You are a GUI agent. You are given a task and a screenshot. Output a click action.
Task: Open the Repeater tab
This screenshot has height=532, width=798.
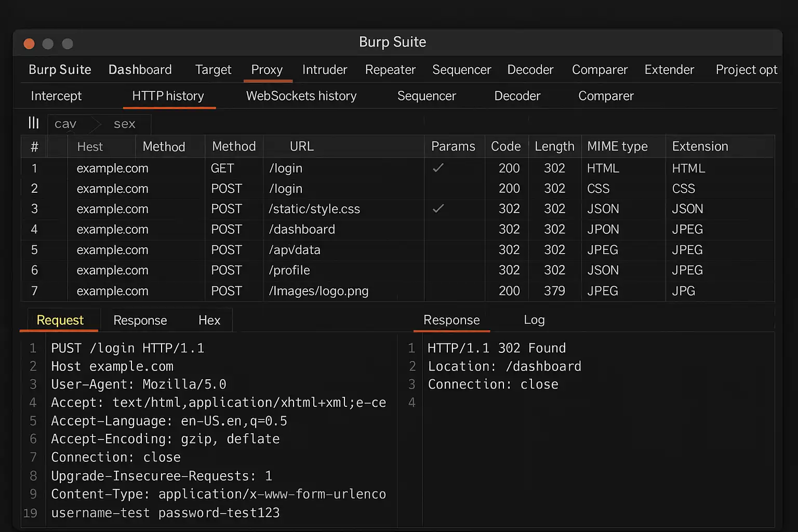(x=390, y=70)
